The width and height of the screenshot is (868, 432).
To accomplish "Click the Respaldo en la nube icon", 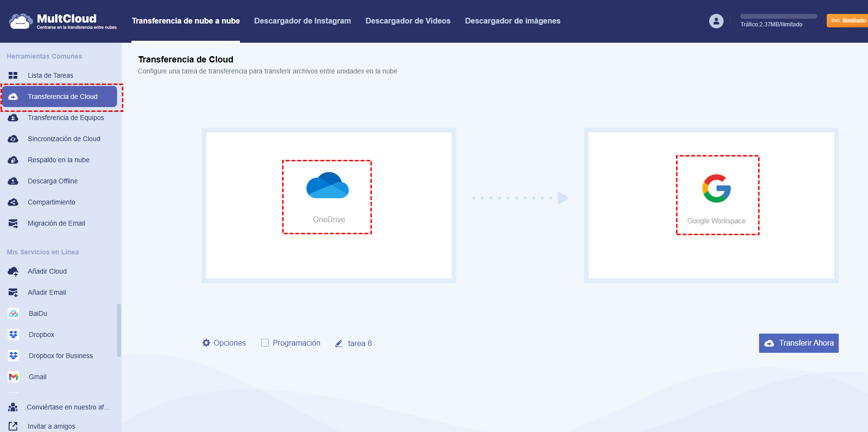I will (13, 160).
